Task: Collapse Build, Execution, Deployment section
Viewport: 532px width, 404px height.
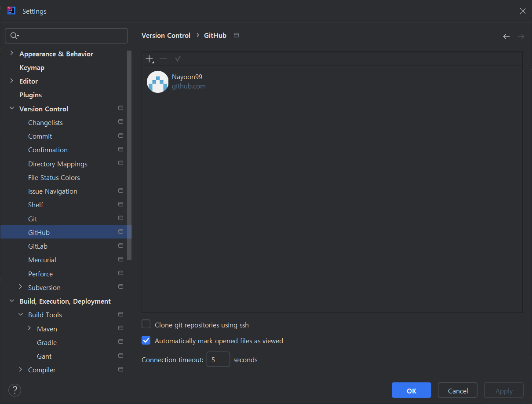Action: click(x=12, y=301)
